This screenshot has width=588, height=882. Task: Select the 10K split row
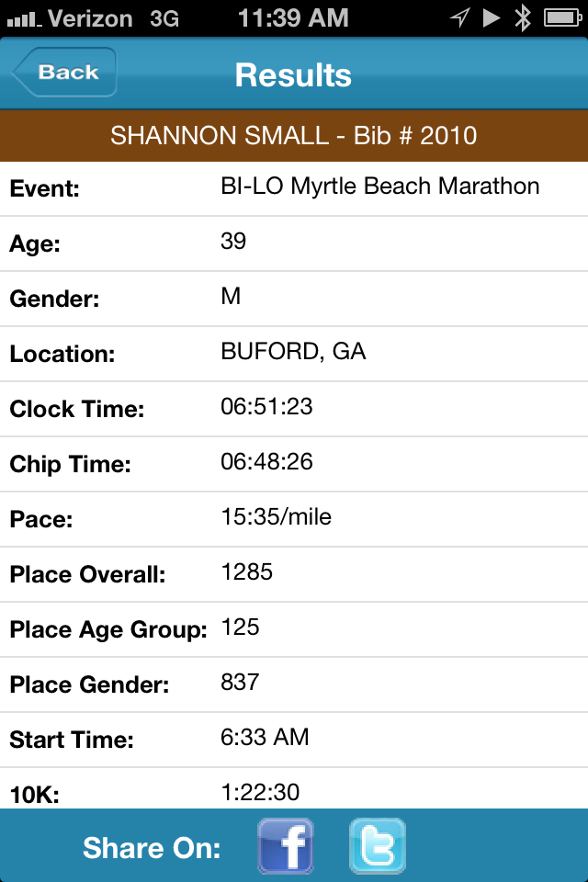pyautogui.click(x=294, y=788)
